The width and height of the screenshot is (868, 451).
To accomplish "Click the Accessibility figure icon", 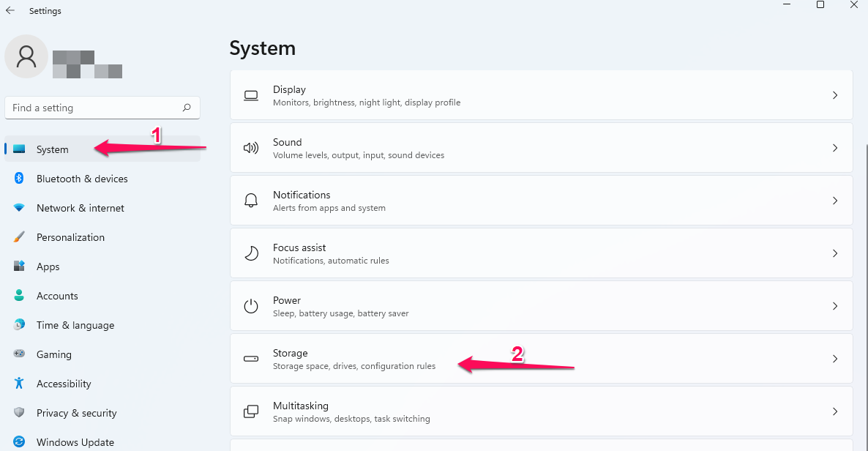I will (19, 383).
